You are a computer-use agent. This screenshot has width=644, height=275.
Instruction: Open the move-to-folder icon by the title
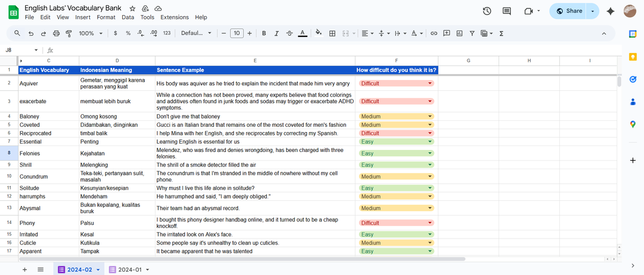[145, 9]
